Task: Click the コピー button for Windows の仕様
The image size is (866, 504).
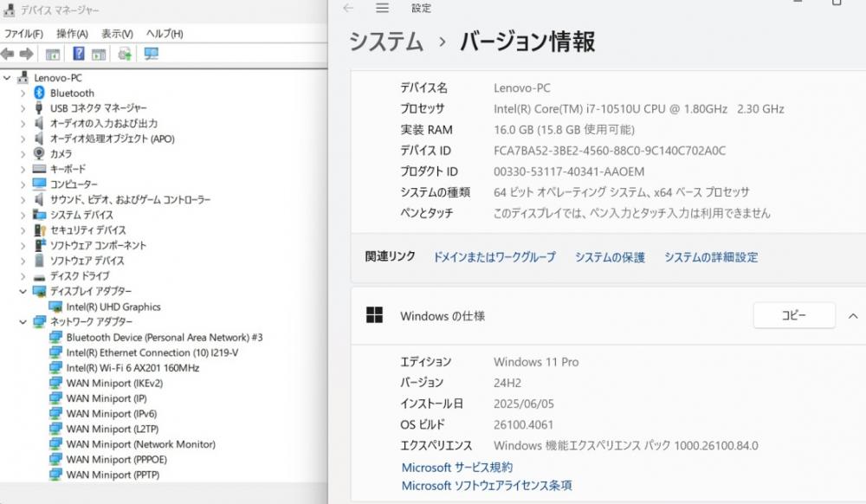Action: (x=794, y=315)
